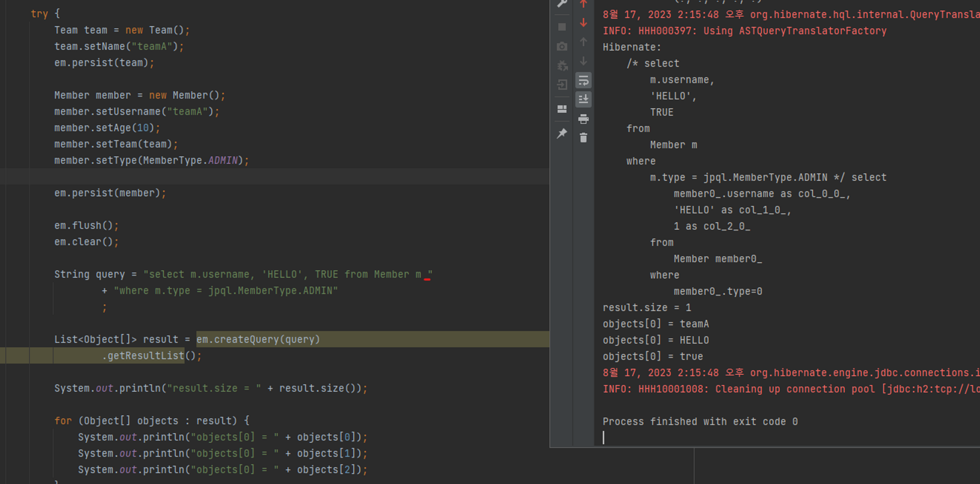Click 'Team team = new Team();' code line
The width and height of the screenshot is (980, 484).
122,30
